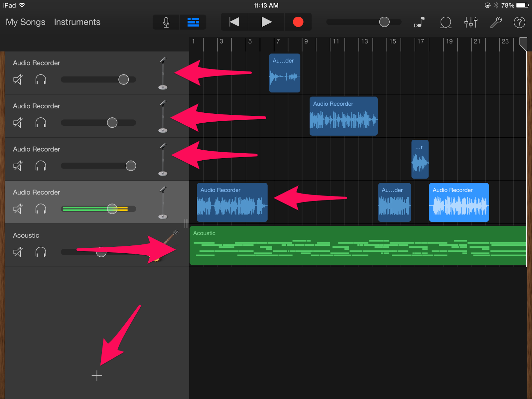Switch to the microphone instrument view

click(x=166, y=22)
